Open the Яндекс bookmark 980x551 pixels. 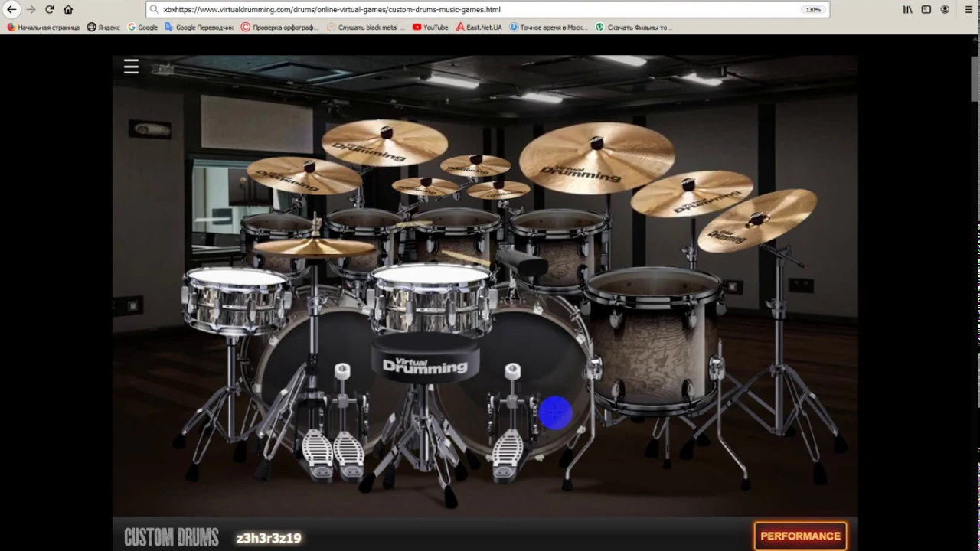pyautogui.click(x=103, y=27)
